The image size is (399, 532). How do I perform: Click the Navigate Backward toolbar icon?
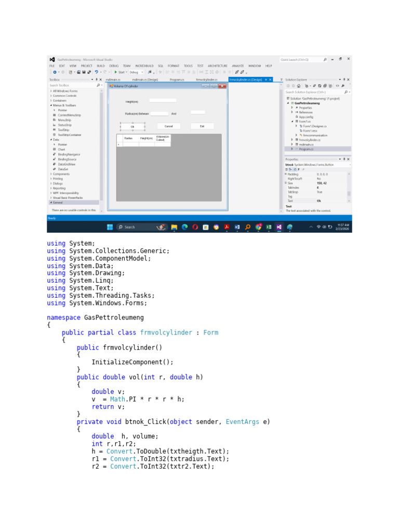pyautogui.click(x=55, y=72)
